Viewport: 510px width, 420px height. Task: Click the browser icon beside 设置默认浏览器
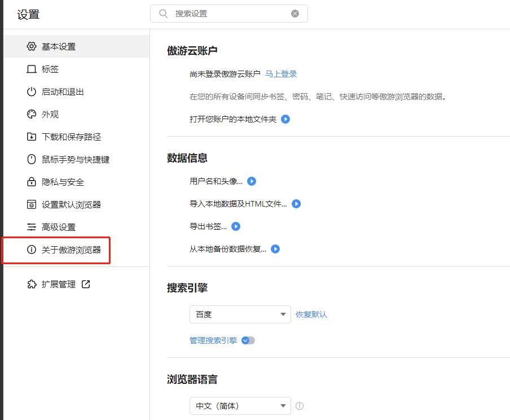coord(31,204)
